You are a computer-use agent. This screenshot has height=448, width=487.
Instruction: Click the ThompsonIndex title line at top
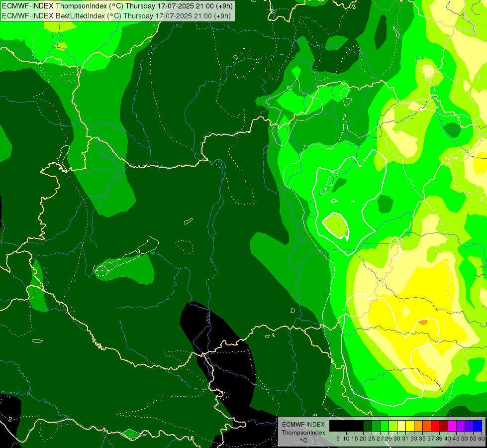[117, 6]
